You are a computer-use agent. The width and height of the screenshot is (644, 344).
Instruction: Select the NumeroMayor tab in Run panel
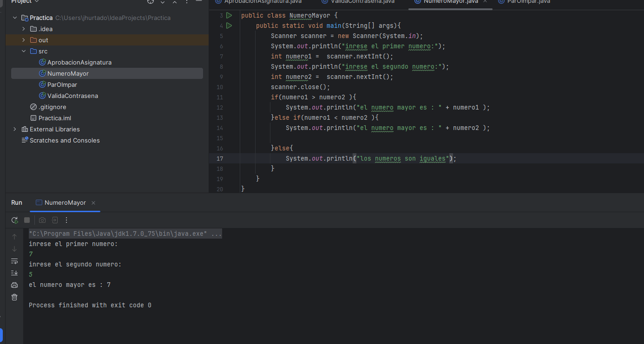coord(65,203)
